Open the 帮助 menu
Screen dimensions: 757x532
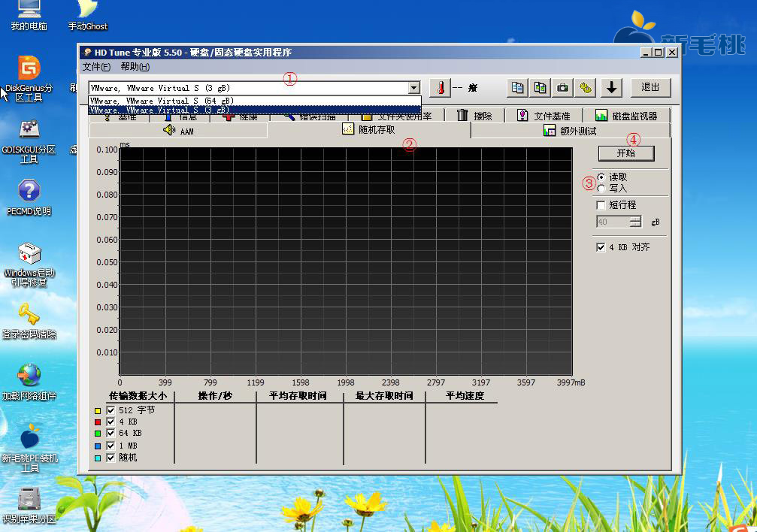point(135,67)
